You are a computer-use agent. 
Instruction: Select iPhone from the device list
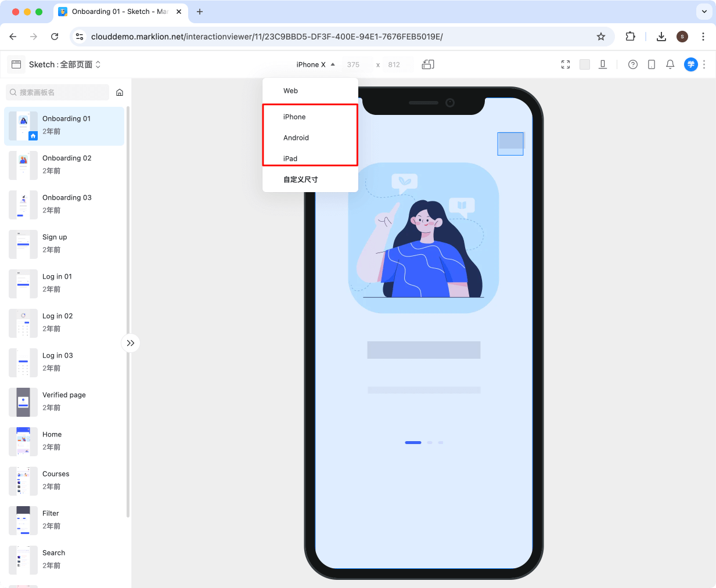[x=294, y=117]
